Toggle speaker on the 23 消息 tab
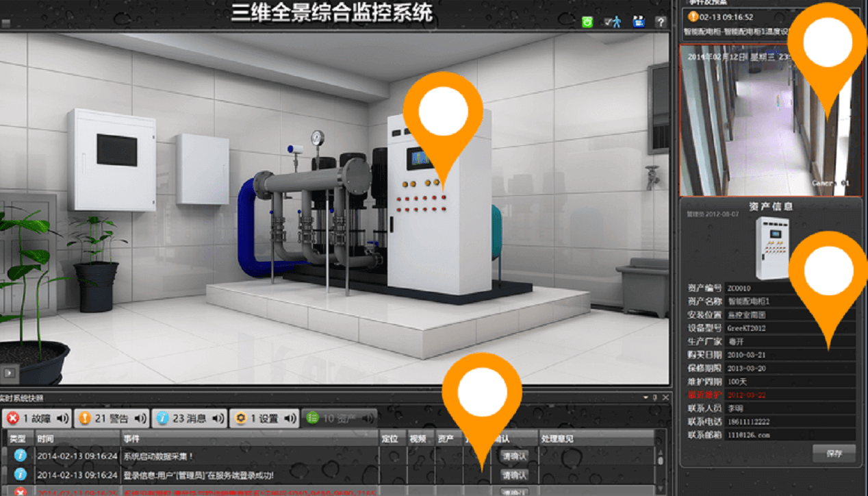Screen dimensions: 868x496 (x=218, y=418)
